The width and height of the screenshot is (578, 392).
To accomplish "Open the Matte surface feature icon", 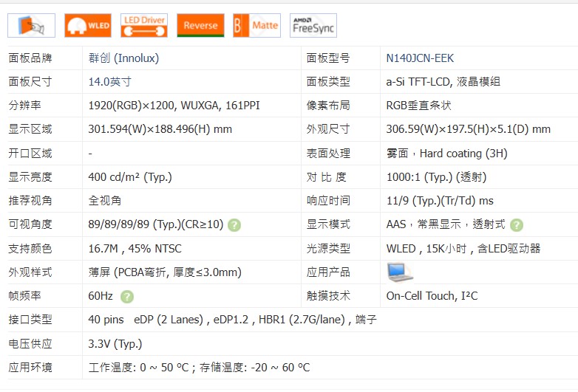I will pyautogui.click(x=256, y=25).
